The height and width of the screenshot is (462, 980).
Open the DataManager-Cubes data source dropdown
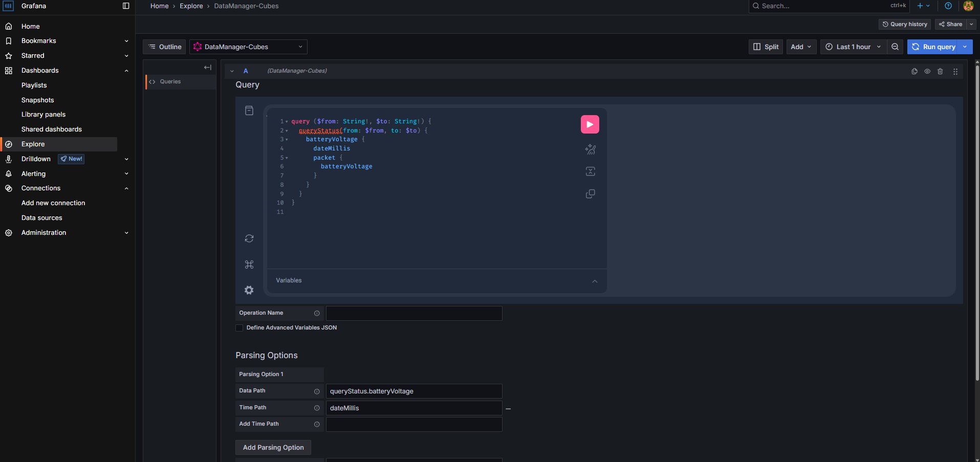[x=248, y=47]
